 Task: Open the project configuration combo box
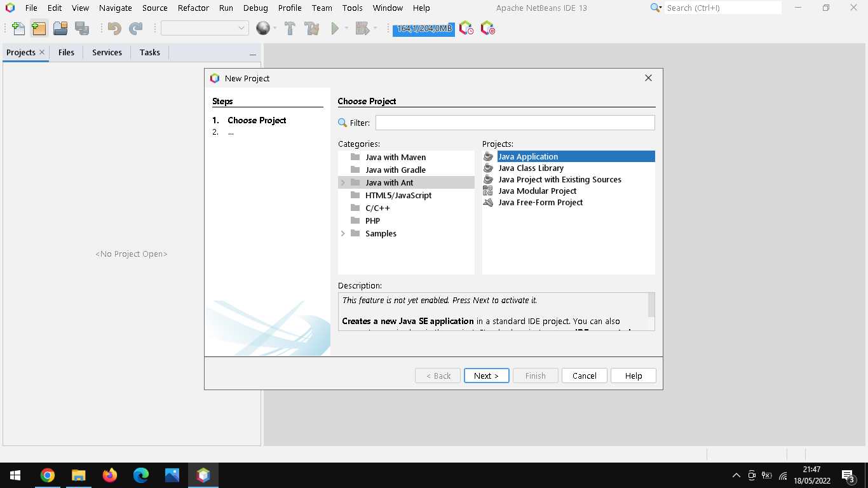click(205, 28)
